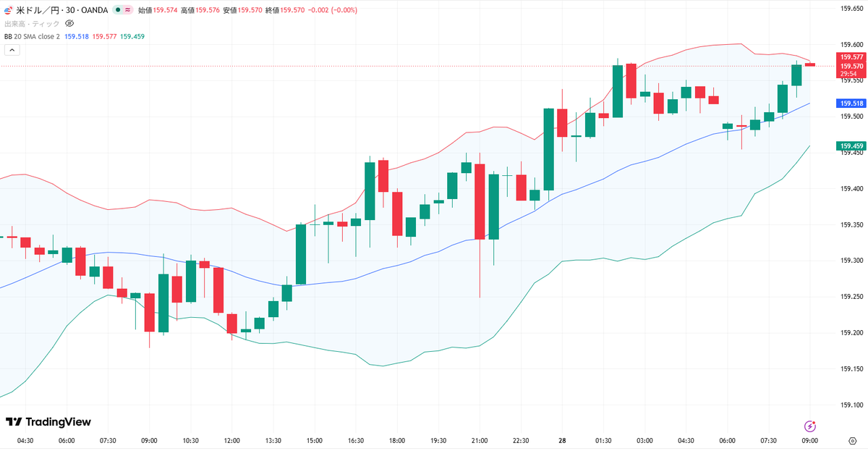868x451 pixels.
Task: Click the purple lightning bolt icon
Action: 810,426
